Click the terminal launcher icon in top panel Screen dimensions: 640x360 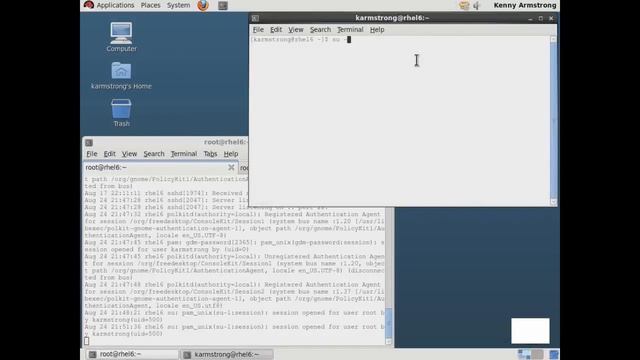coord(222,5)
